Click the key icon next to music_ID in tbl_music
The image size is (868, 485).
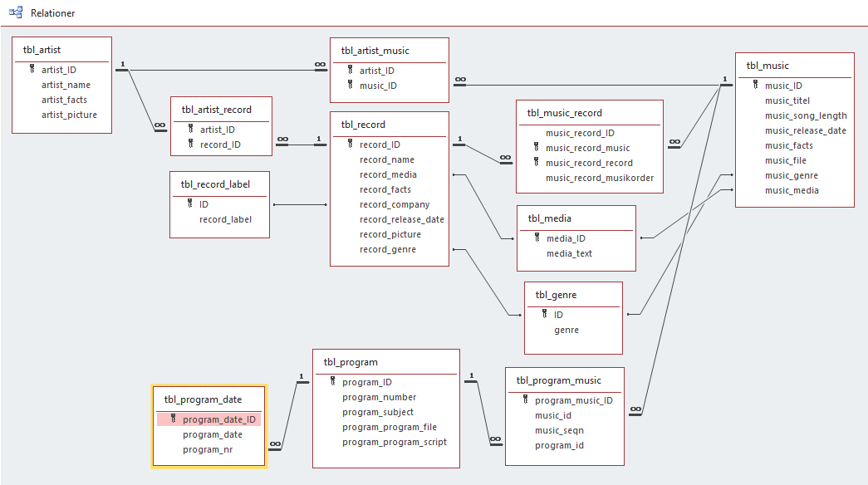coord(756,85)
